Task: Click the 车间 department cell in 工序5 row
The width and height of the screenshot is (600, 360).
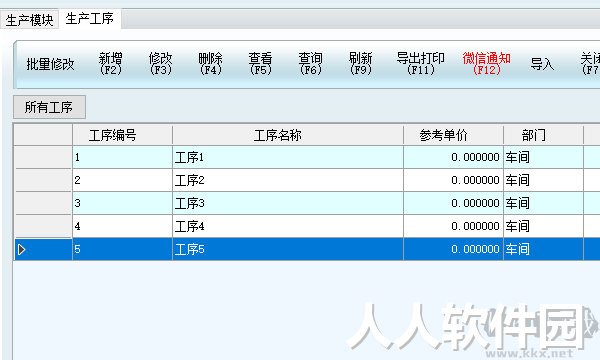Action: (x=543, y=249)
